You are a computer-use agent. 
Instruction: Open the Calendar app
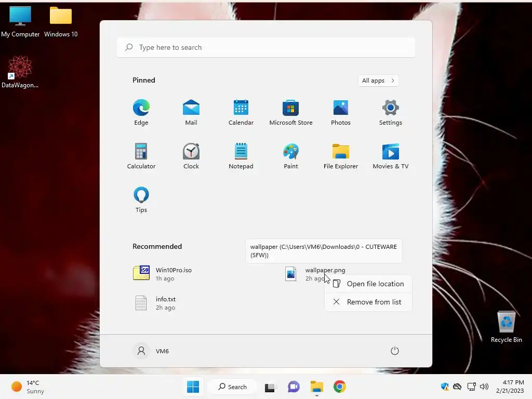coord(241,112)
